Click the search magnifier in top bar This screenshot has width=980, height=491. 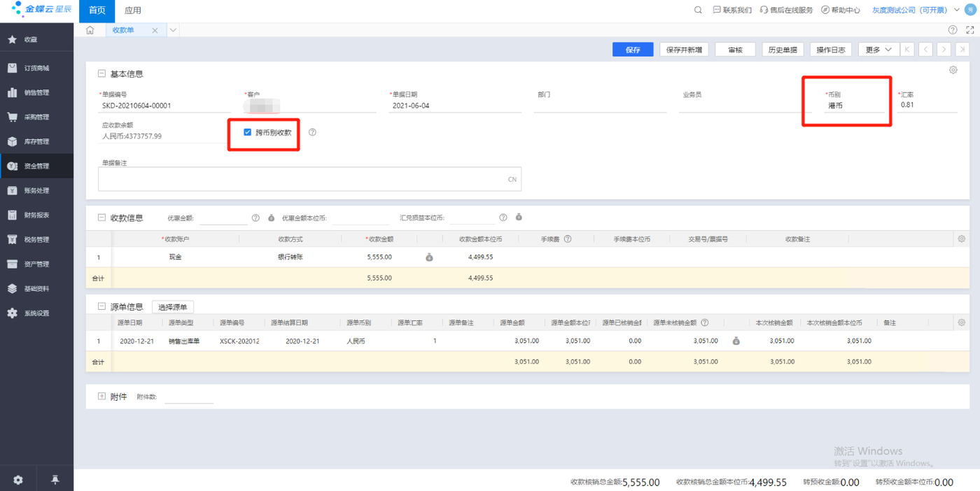(698, 10)
